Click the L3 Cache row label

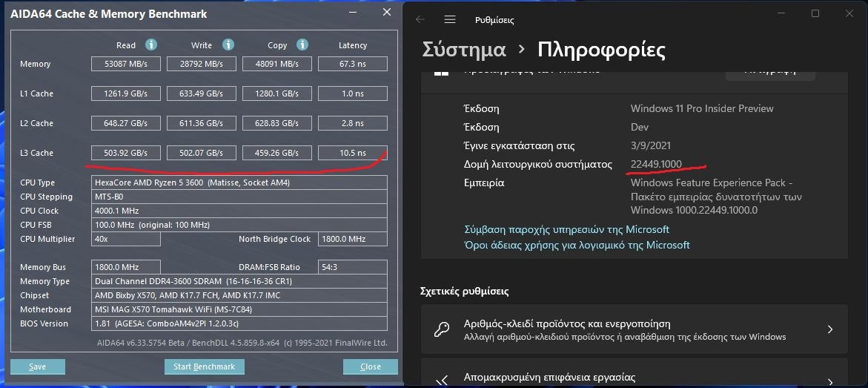tap(36, 153)
